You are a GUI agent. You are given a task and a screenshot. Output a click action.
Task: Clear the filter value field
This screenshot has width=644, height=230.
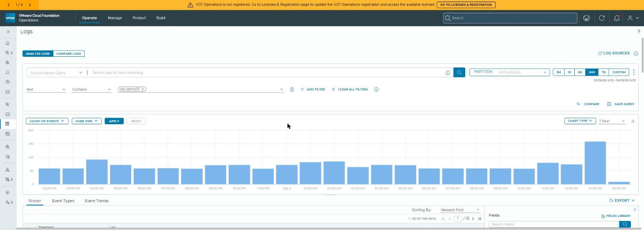[281, 89]
